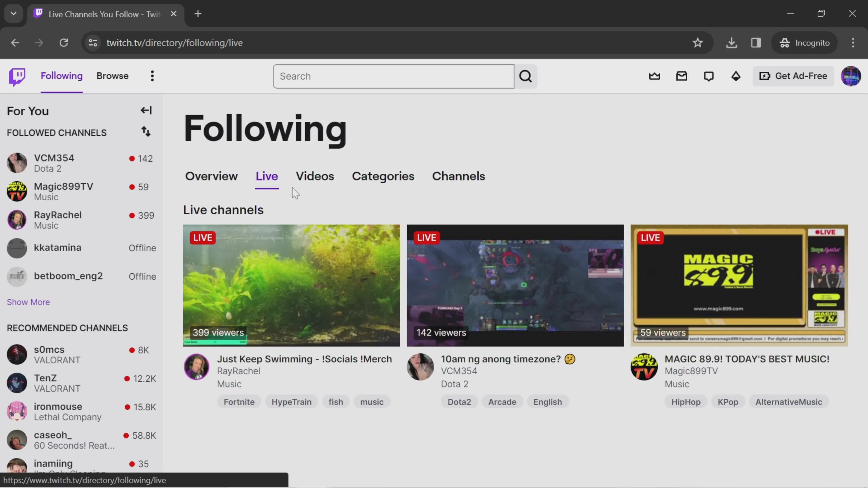Screen dimensions: 868x488
Task: Click the KPop tag
Action: (728, 402)
